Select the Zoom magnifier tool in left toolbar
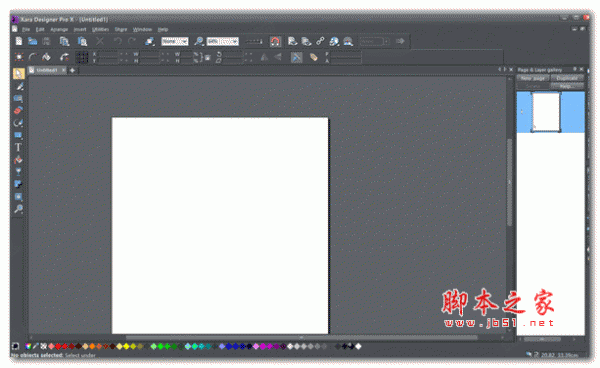 18,209
